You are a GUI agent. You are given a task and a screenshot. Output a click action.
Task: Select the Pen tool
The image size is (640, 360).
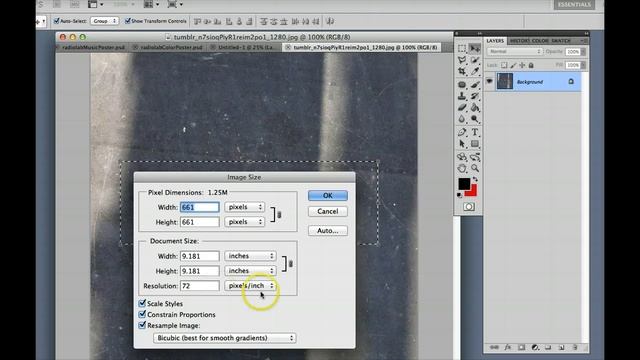coord(462,133)
